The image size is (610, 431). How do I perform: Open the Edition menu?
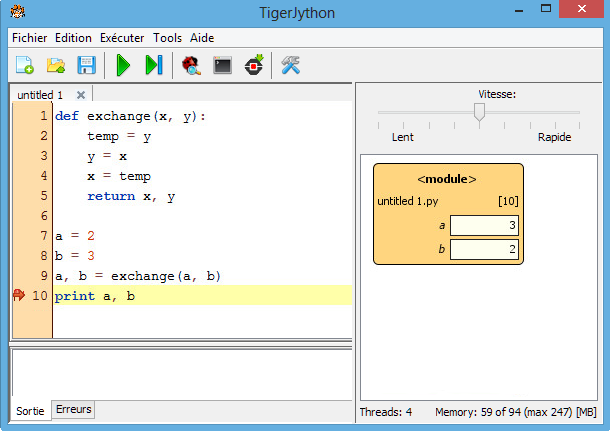pyautogui.click(x=75, y=37)
